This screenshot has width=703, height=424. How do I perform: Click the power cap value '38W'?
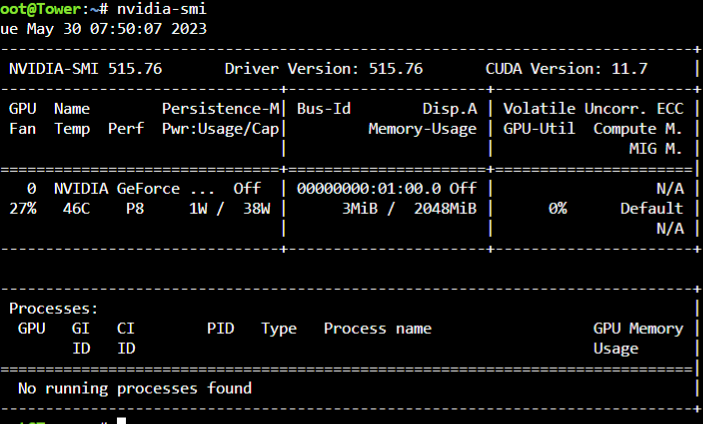tap(256, 209)
